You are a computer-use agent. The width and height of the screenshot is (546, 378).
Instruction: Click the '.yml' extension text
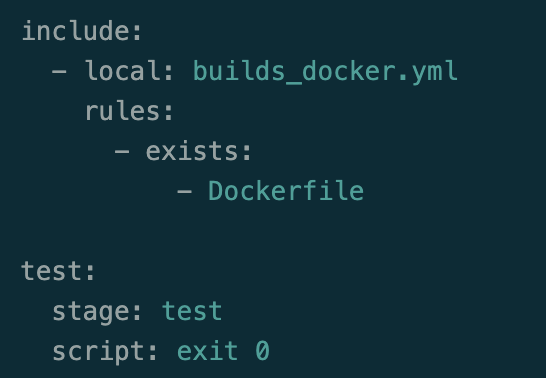click(x=428, y=71)
